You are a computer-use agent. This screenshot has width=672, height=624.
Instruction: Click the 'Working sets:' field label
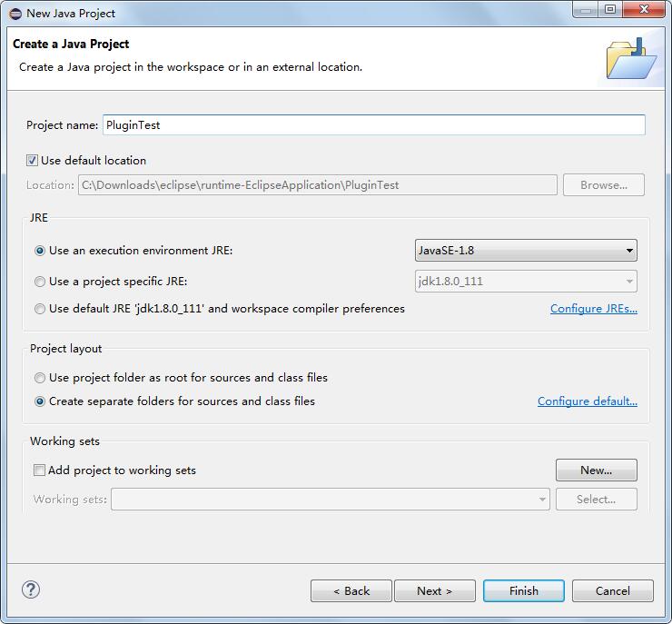[70, 500]
